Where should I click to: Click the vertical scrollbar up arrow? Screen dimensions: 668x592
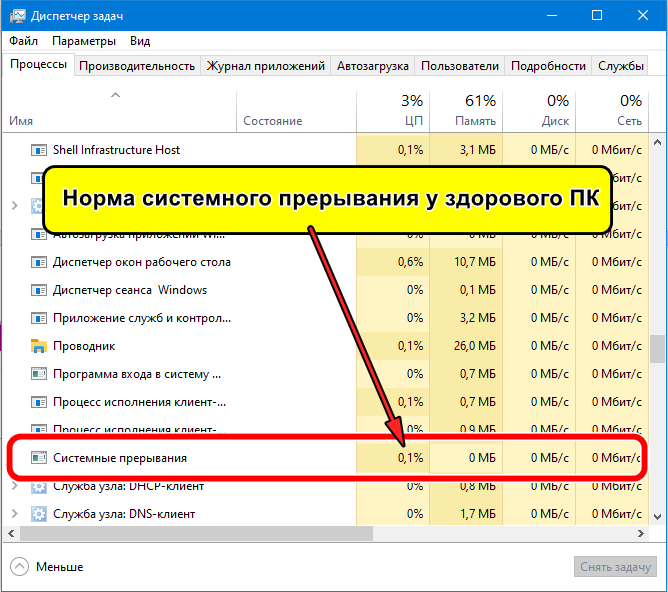coord(657,142)
